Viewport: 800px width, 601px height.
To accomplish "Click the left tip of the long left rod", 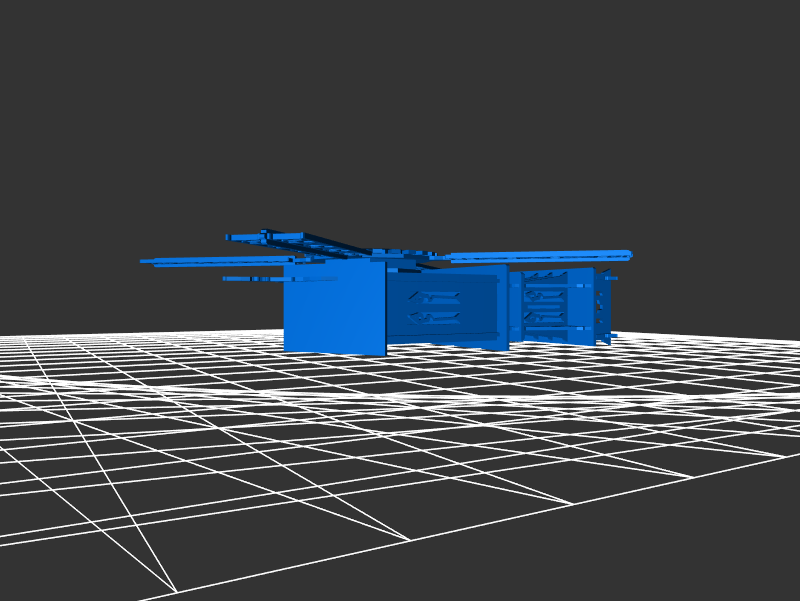I will (x=144, y=261).
